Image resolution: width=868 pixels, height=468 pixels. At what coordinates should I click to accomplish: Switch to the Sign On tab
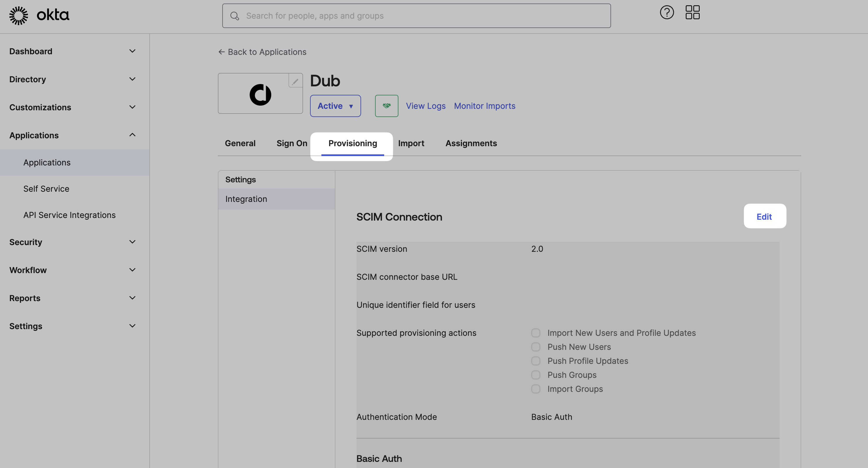pyautogui.click(x=292, y=143)
